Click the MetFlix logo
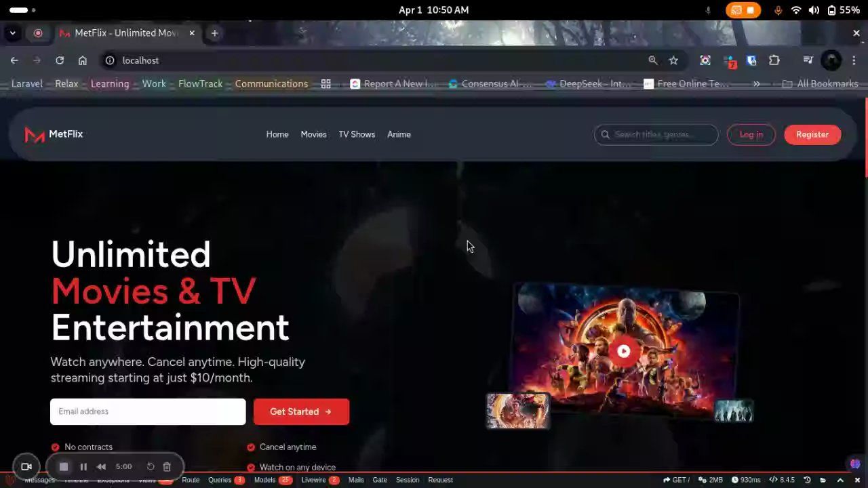Screen dimensions: 868x488 [x=54, y=134]
